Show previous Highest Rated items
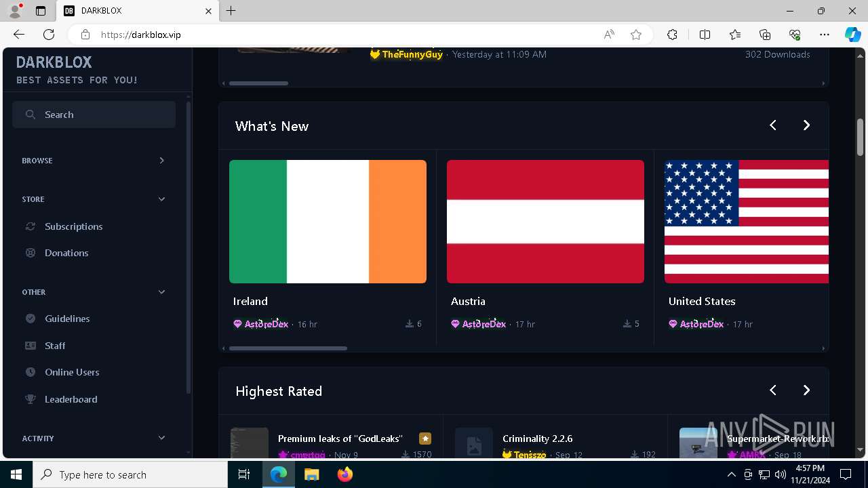868x488 pixels. coord(773,390)
